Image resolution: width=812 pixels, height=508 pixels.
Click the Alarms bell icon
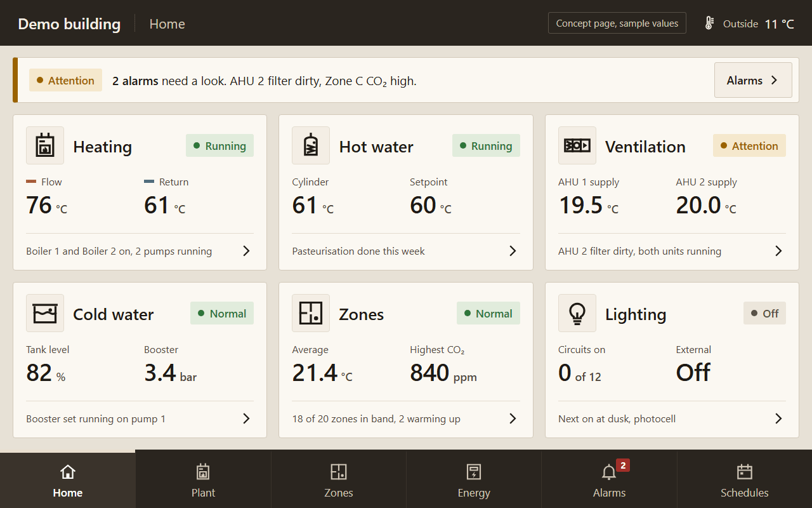point(609,472)
